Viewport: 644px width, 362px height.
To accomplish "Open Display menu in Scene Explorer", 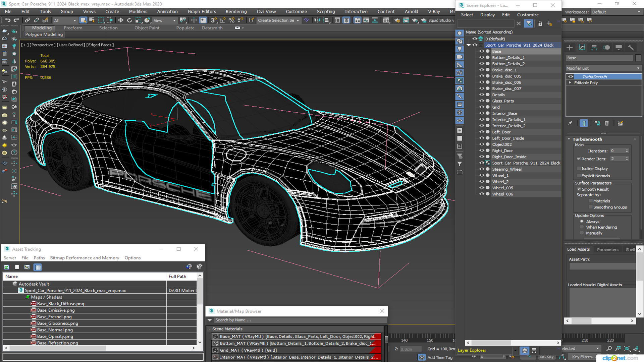I will pyautogui.click(x=487, y=15).
